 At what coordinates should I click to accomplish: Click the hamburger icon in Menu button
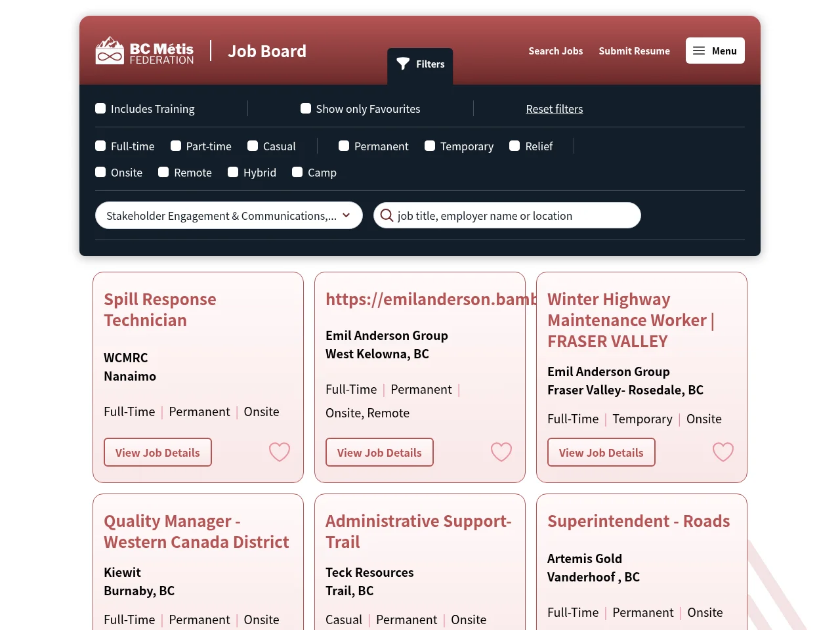tap(699, 51)
